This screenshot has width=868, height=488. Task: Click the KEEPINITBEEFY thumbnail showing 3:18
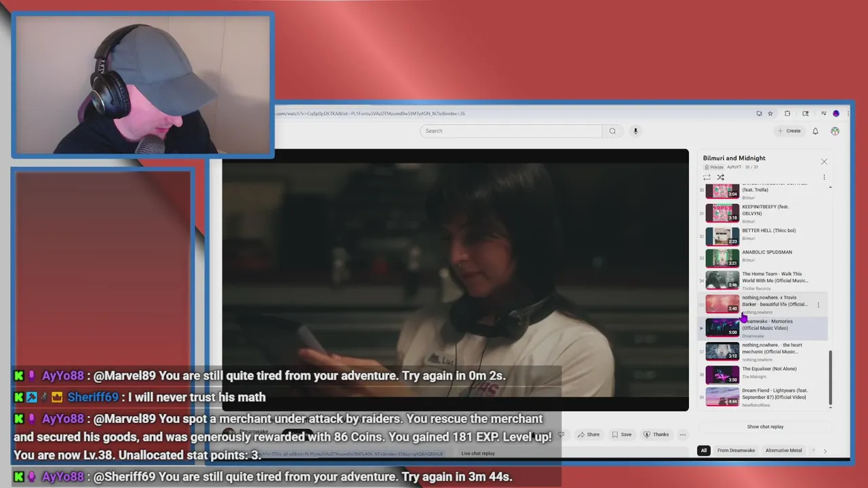(x=722, y=213)
